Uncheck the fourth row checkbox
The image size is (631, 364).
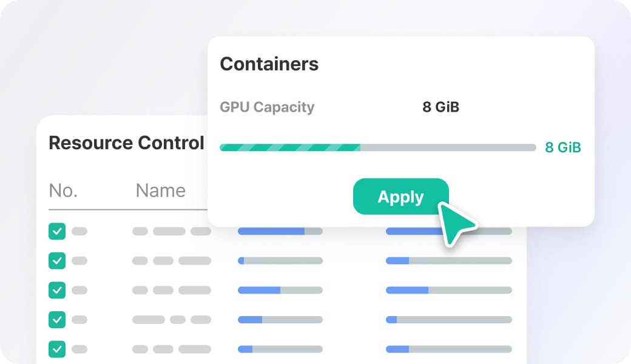pyautogui.click(x=57, y=319)
